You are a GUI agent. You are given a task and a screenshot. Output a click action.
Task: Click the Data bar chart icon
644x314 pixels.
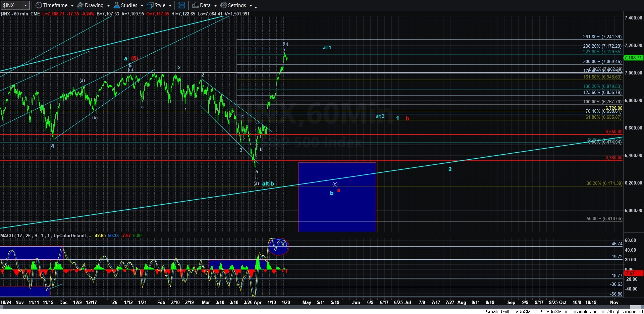coord(195,5)
